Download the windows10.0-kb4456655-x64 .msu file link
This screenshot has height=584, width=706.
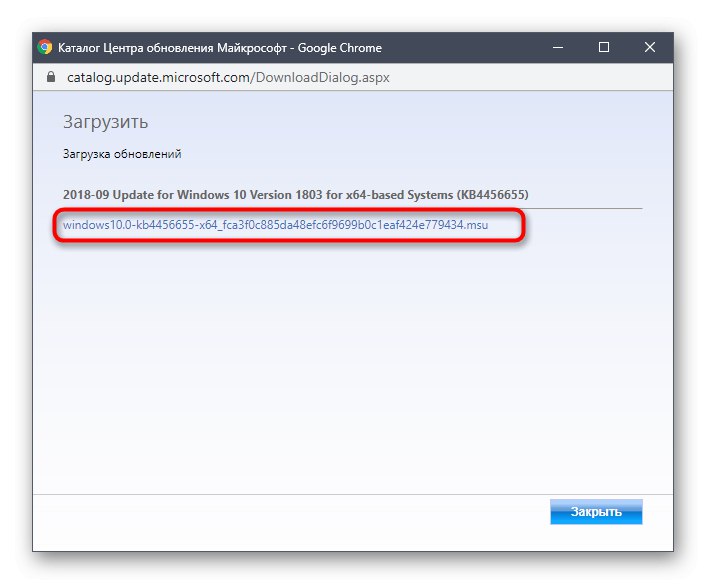click(x=275, y=225)
